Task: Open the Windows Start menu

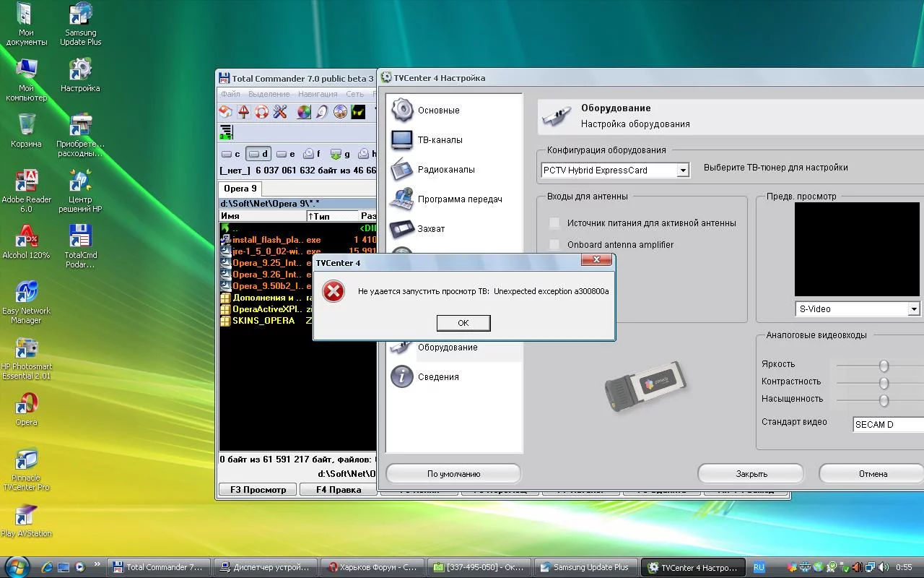Action: pyautogui.click(x=17, y=566)
